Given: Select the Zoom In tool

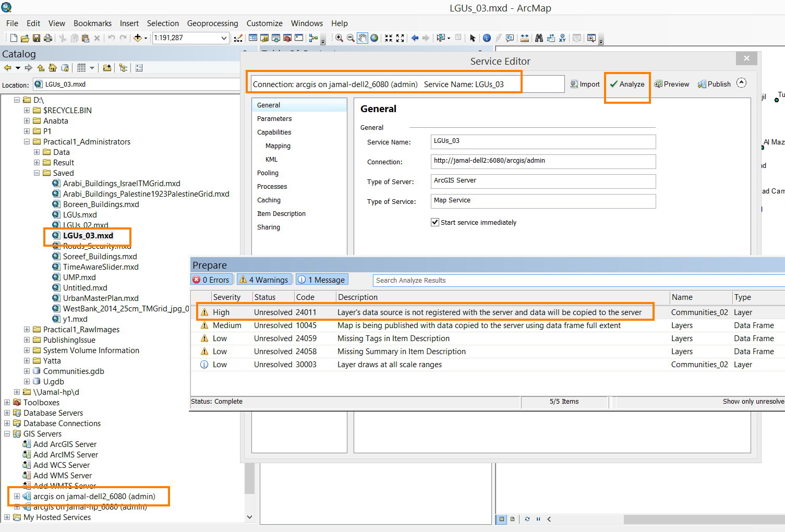Looking at the screenshot, I should click(x=339, y=38).
